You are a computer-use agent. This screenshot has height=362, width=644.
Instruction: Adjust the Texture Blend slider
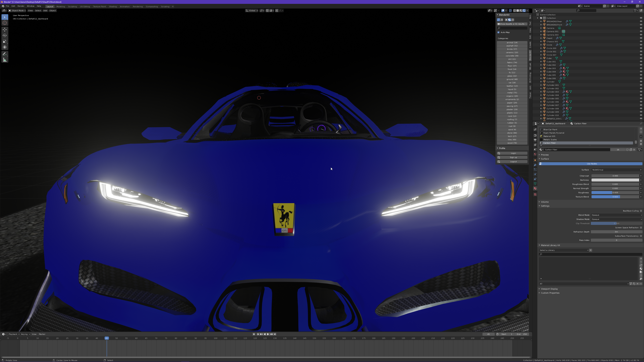point(615,197)
